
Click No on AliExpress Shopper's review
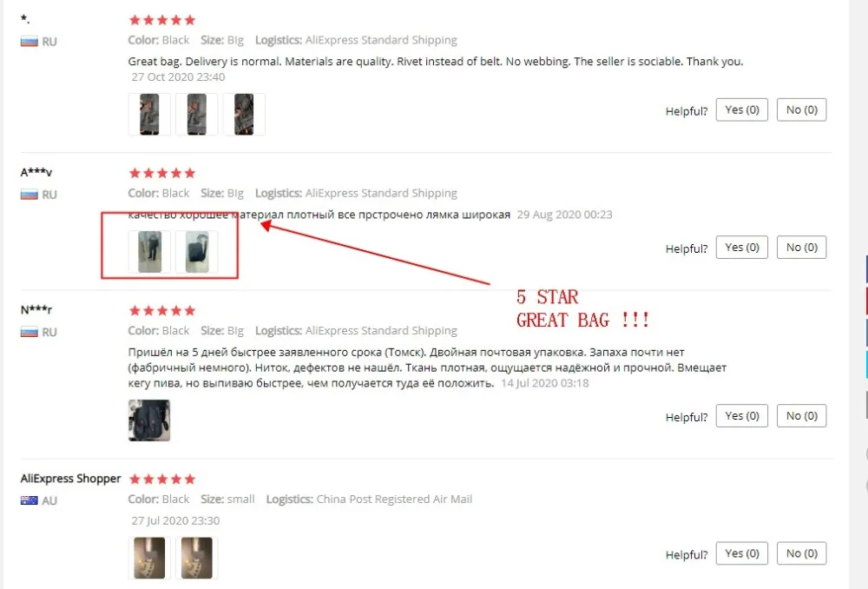pos(801,553)
